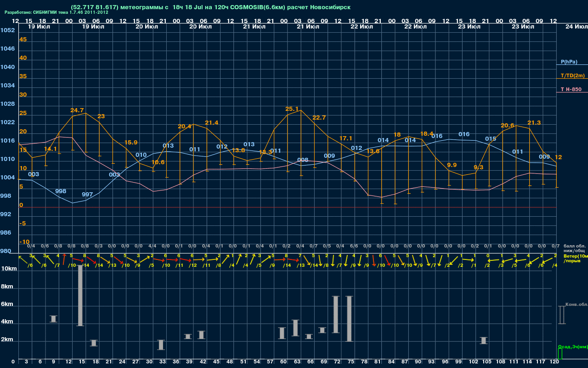Click the 992 pressure axis label

click(x=6, y=214)
